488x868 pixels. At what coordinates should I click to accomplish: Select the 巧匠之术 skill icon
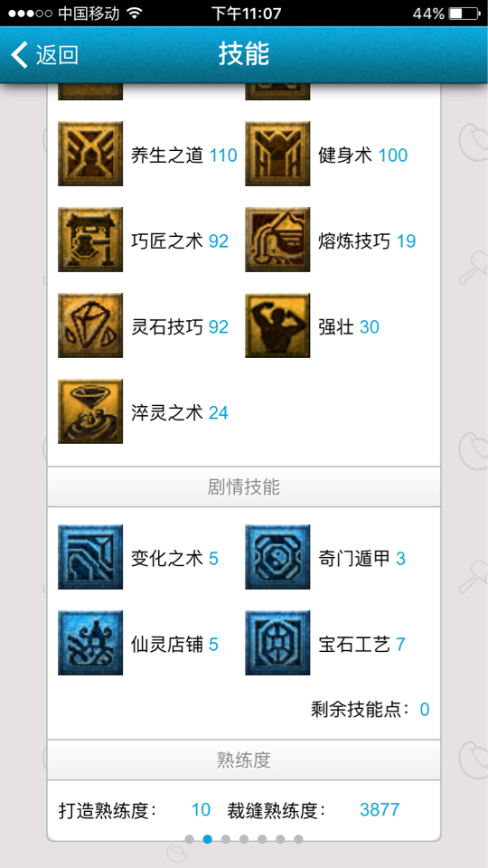coord(90,240)
